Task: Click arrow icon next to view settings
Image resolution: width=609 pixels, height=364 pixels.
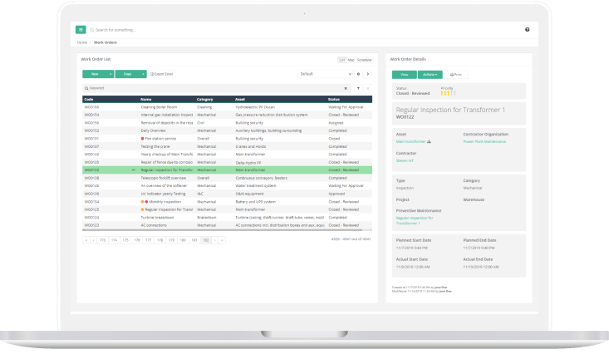Action: (x=368, y=74)
